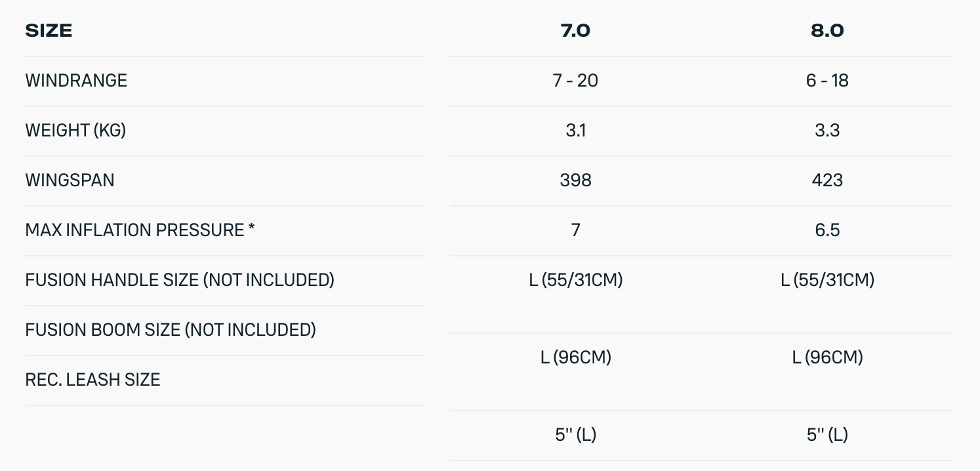Select the 3.1 weight value
The height and width of the screenshot is (471, 980).
(x=575, y=131)
